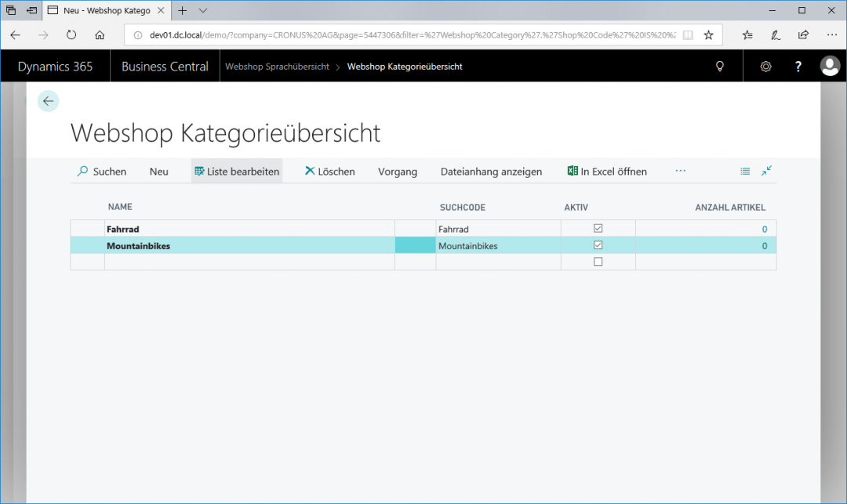Bookmark the page with the star icon
The width and height of the screenshot is (847, 504).
709,35
